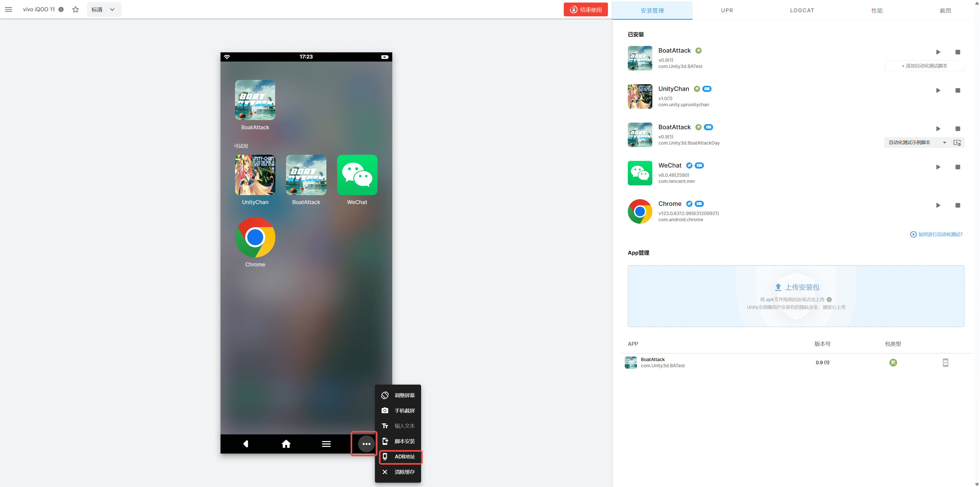Click 添加自动化测试脚本 for BoatAttack
This screenshot has width=980, height=487.
[x=924, y=66]
